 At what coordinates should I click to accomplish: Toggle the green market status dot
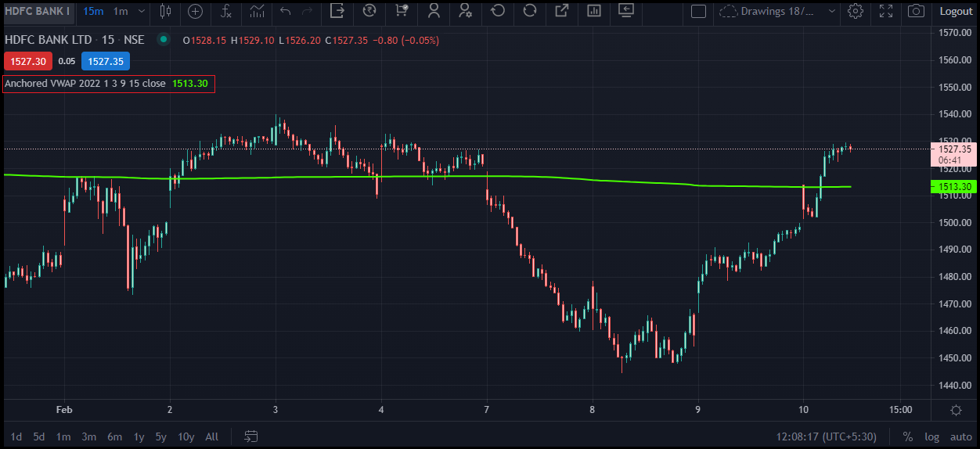pos(163,40)
